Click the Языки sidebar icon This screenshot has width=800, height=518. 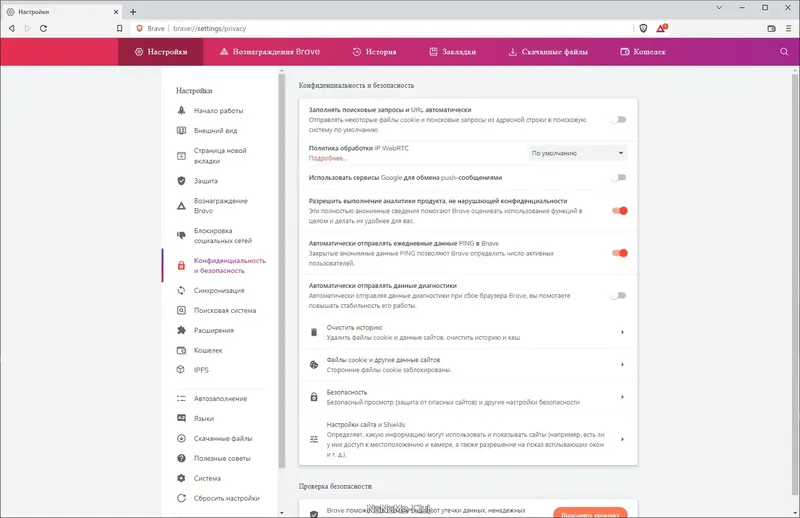(x=181, y=418)
